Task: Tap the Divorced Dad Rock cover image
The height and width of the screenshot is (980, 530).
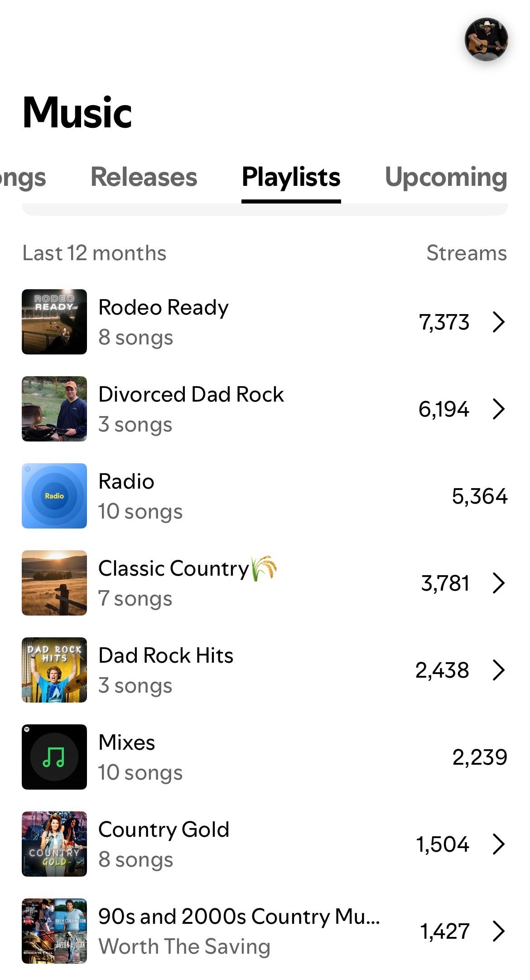Action: tap(54, 409)
